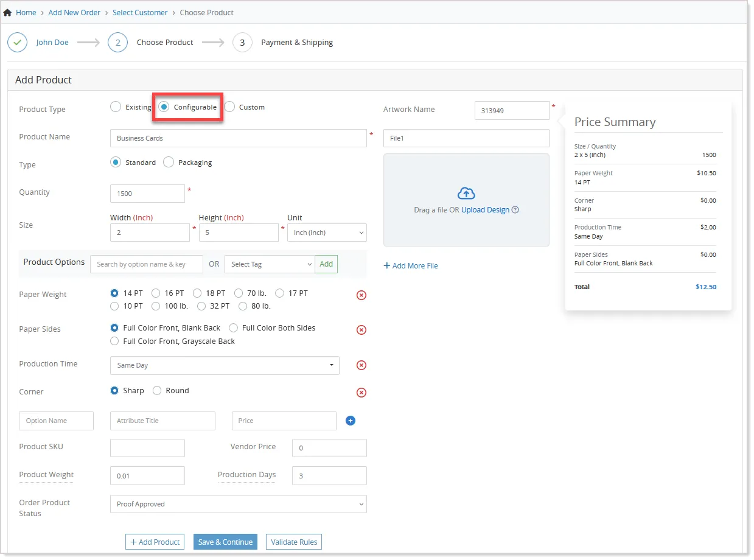Click the Add More File link
Image resolution: width=754 pixels, height=560 pixels.
[x=411, y=266]
